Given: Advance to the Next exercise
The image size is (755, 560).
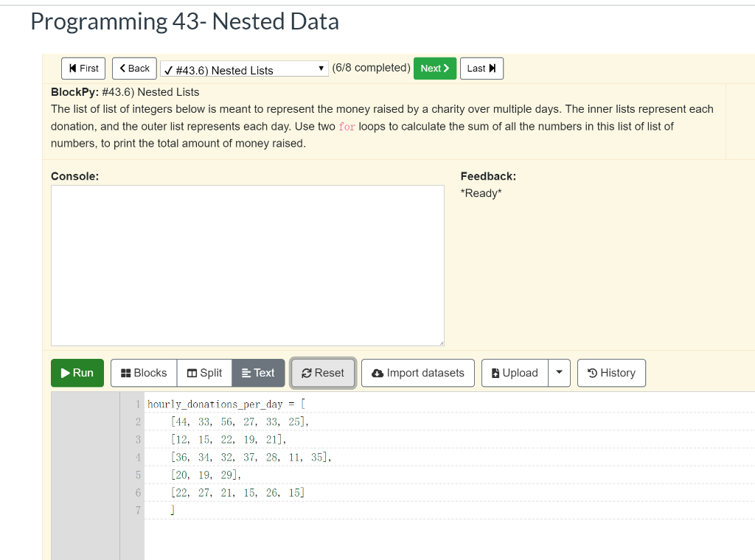Looking at the screenshot, I should [434, 68].
